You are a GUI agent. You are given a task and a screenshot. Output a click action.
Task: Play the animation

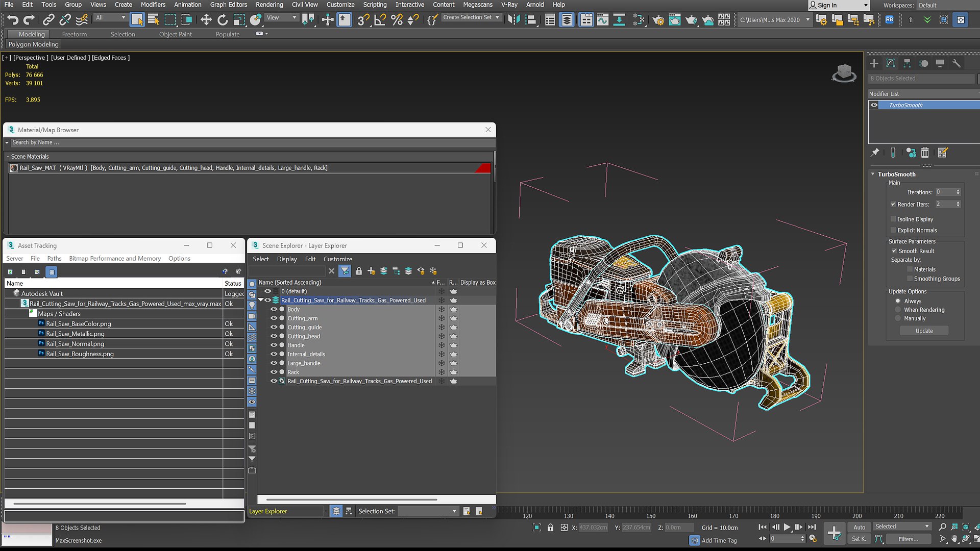click(x=787, y=527)
